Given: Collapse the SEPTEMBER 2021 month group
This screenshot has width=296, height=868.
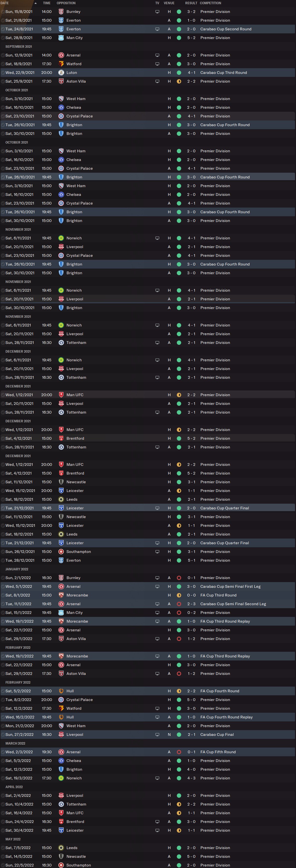Looking at the screenshot, I should coord(18,47).
